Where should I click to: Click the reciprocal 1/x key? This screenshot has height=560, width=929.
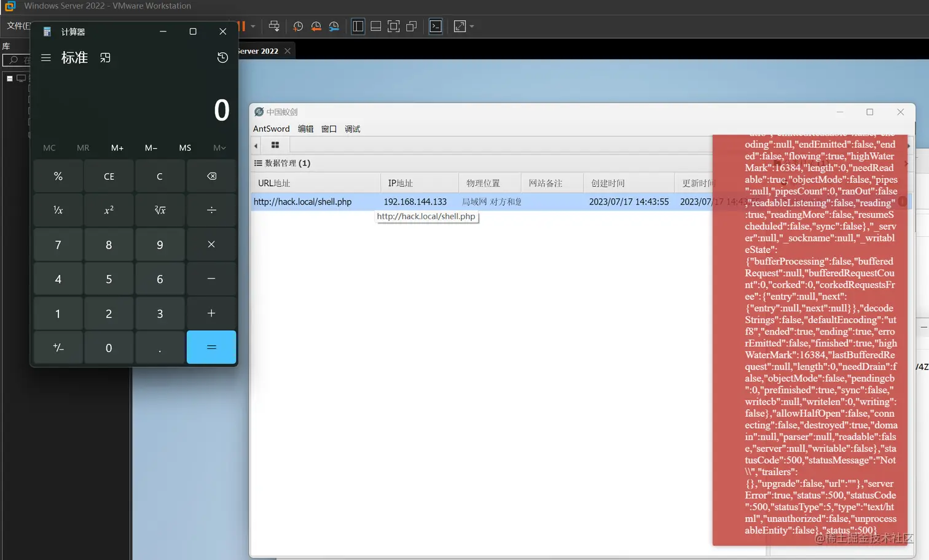pos(58,210)
